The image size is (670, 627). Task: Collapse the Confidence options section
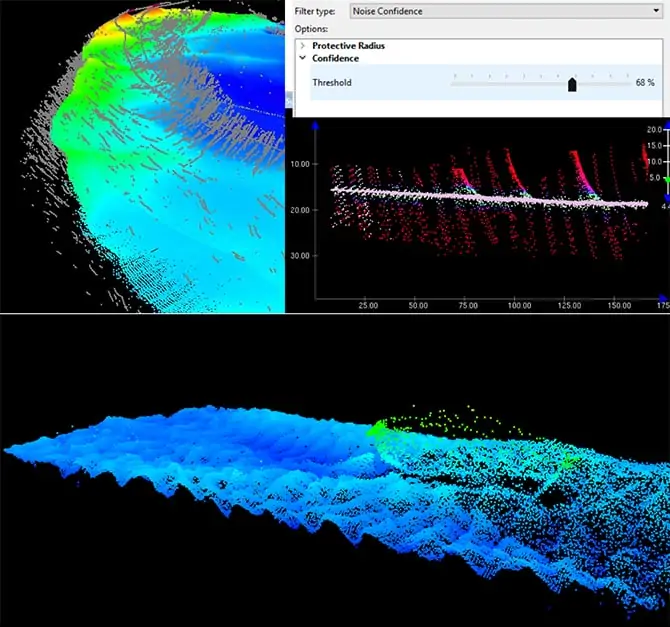tap(303, 58)
